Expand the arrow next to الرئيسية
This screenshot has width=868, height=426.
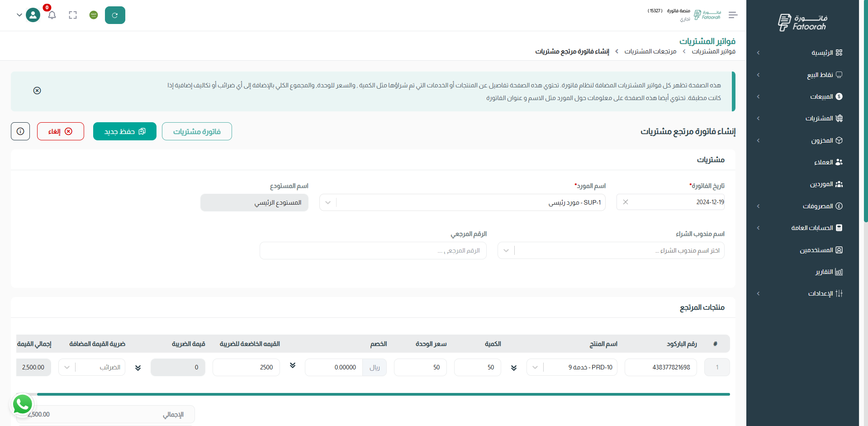[x=758, y=53]
